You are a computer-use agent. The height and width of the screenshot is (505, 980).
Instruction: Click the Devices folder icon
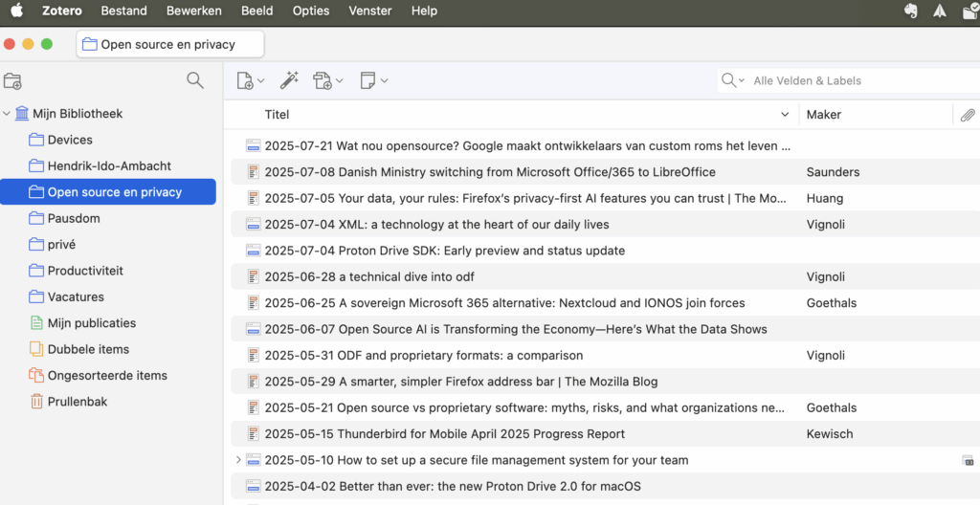36,140
